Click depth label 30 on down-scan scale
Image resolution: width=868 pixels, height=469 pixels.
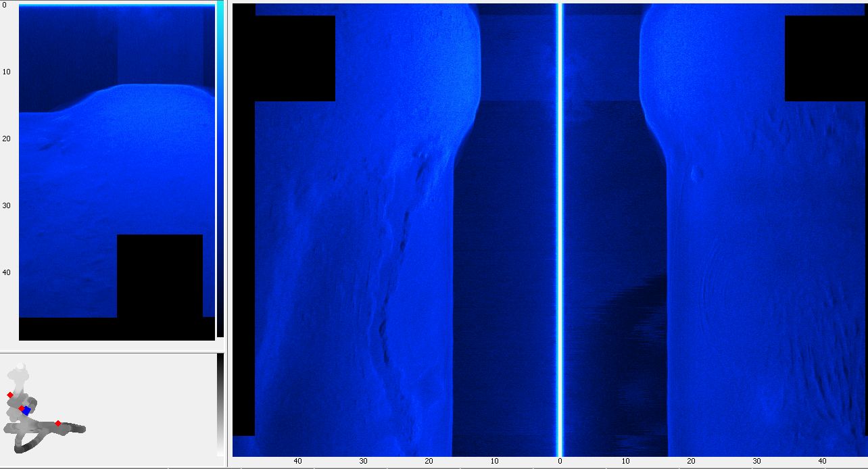pyautogui.click(x=6, y=205)
